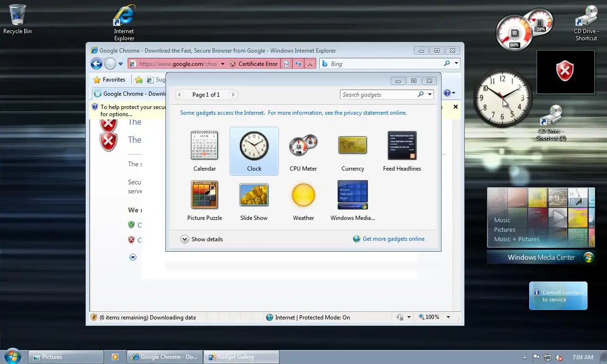The image size is (607, 364).
Task: Click the Bing search magnifier in IE
Action: pos(447,64)
